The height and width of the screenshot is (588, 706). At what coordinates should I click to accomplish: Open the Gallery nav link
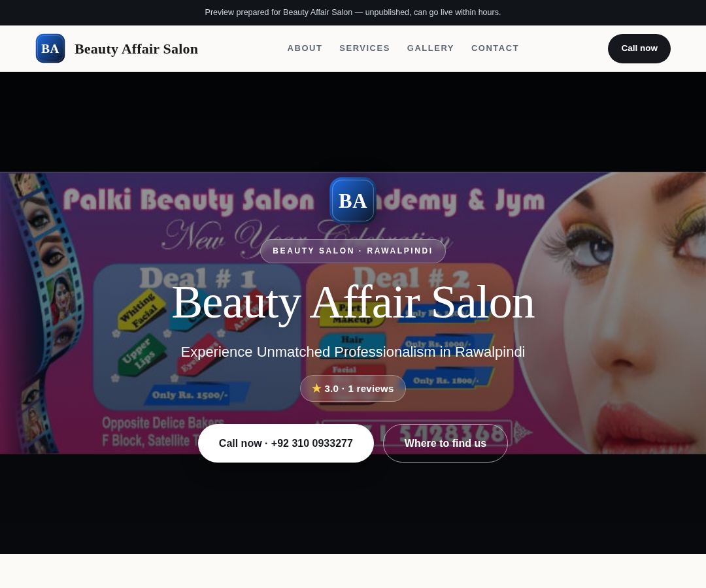pos(430,48)
